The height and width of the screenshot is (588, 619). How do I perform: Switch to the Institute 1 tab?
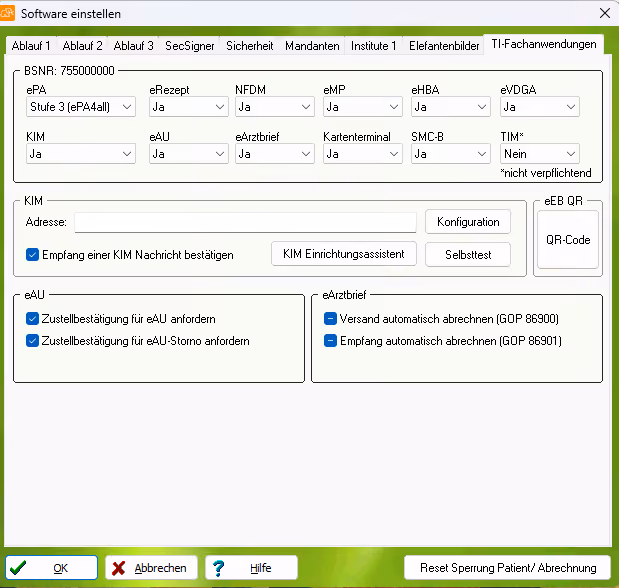(373, 46)
